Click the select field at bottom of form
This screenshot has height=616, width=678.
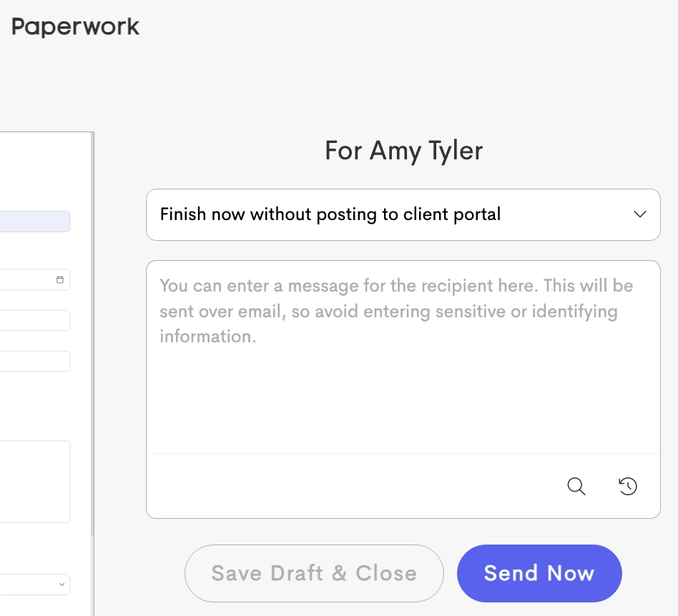pyautogui.click(x=34, y=585)
